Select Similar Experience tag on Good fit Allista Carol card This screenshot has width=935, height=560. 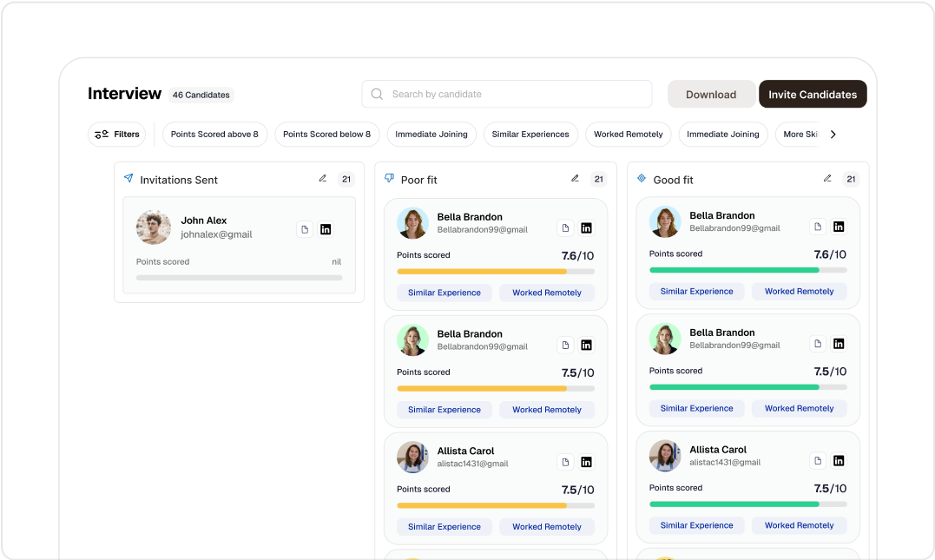696,525
